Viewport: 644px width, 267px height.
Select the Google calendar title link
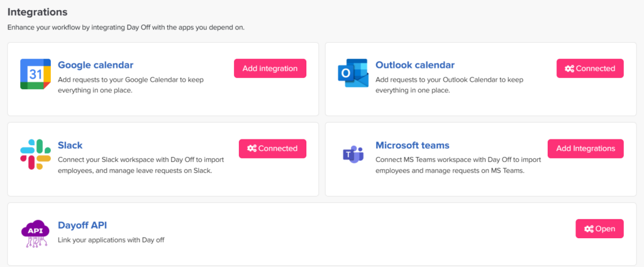(96, 65)
